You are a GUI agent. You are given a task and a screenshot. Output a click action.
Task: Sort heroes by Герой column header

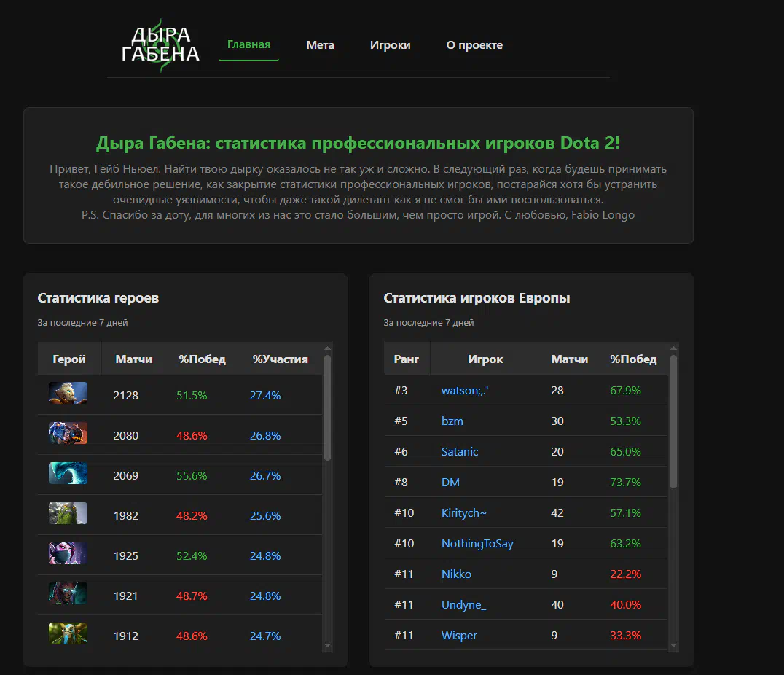pos(69,359)
